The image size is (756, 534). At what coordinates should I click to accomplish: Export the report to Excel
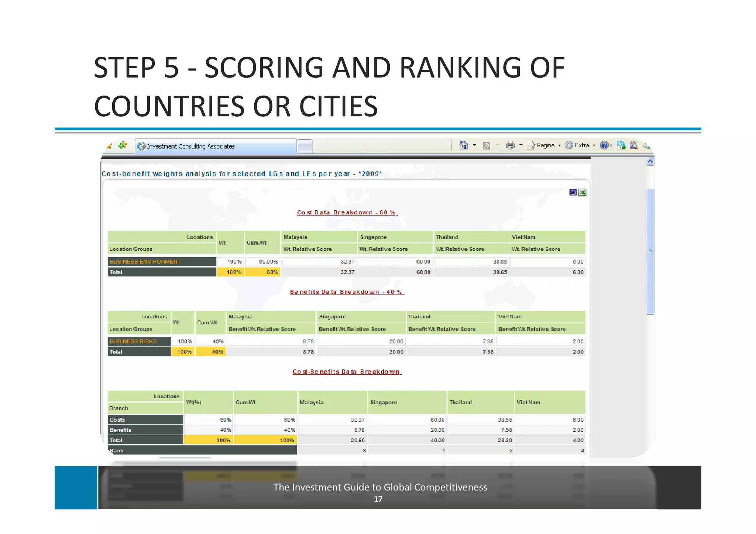[x=582, y=192]
